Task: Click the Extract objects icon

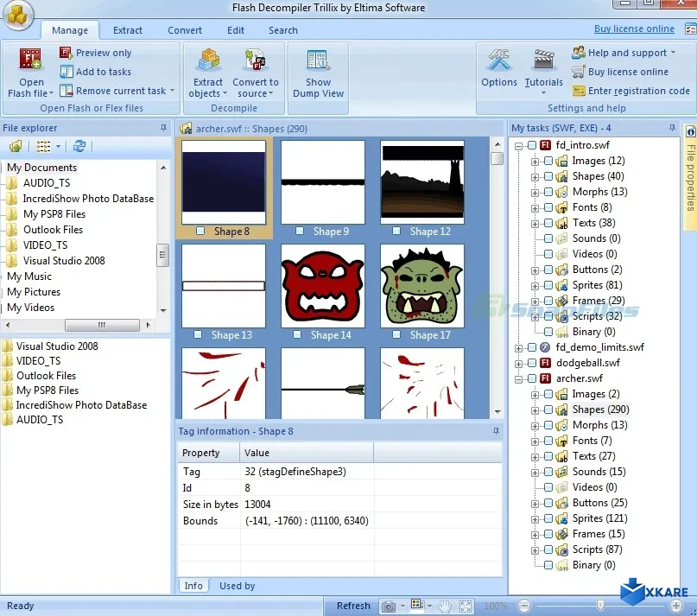Action: [208, 60]
